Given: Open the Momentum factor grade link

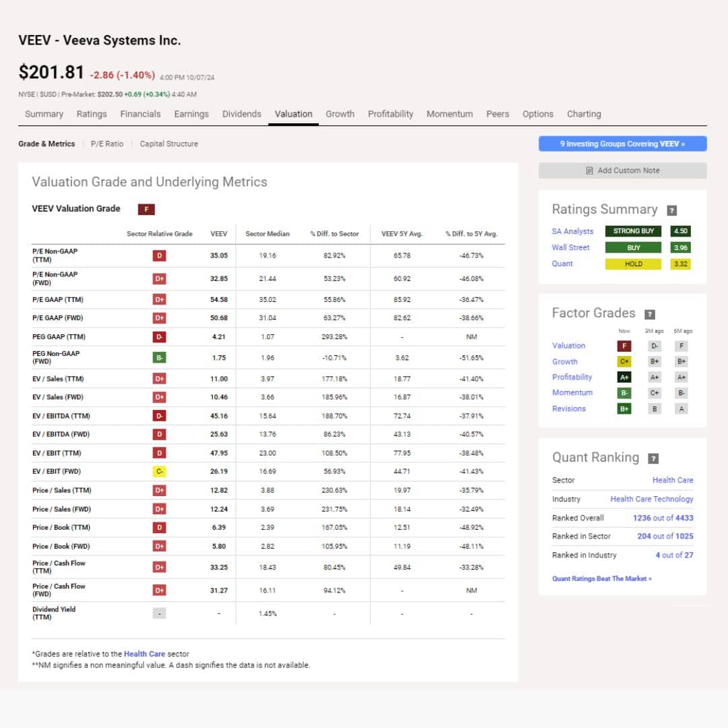Looking at the screenshot, I should pyautogui.click(x=572, y=393).
